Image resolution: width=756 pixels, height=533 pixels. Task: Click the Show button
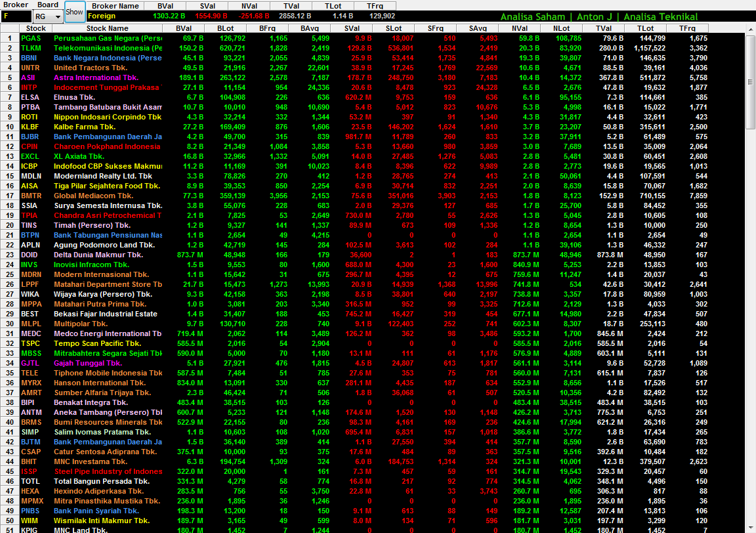click(74, 12)
